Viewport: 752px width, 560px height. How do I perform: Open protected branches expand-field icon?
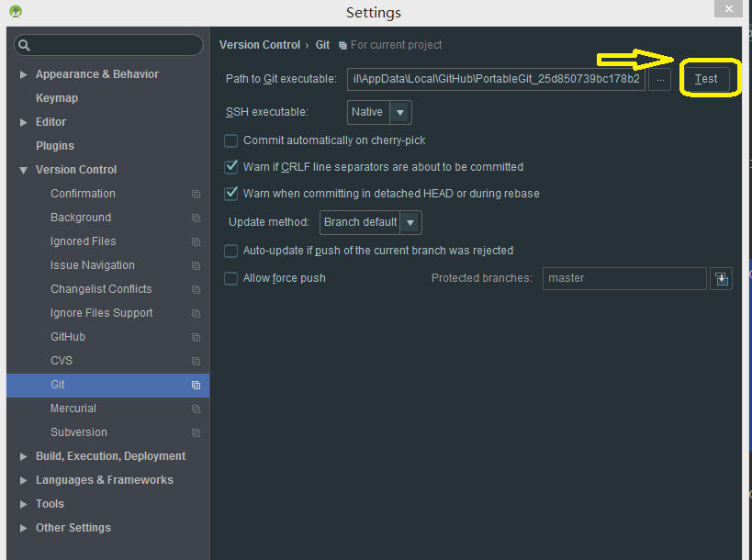[722, 278]
